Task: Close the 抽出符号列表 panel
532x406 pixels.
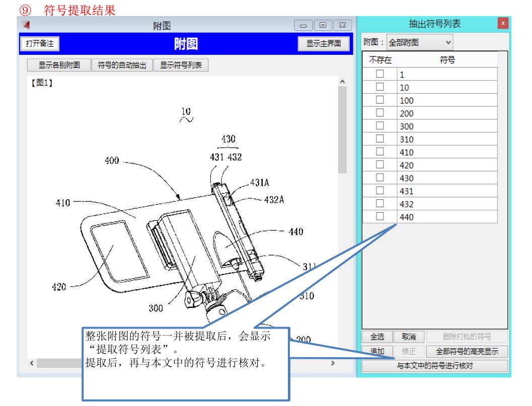Action: coord(503,23)
